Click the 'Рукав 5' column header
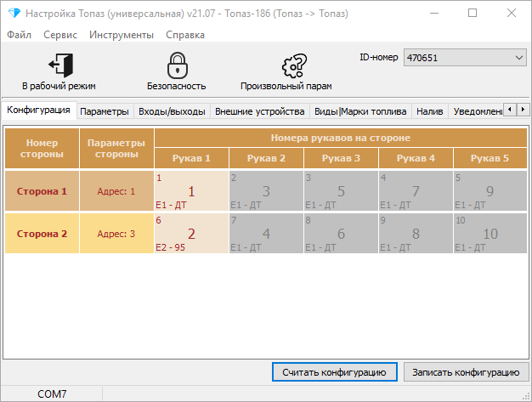The image size is (532, 402). click(490, 158)
